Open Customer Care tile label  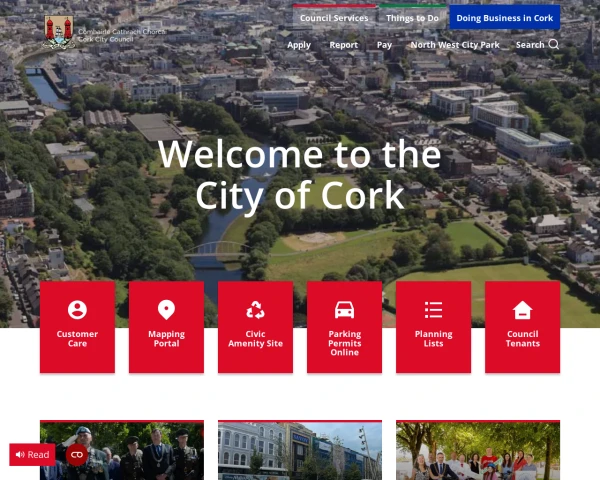[77, 338]
